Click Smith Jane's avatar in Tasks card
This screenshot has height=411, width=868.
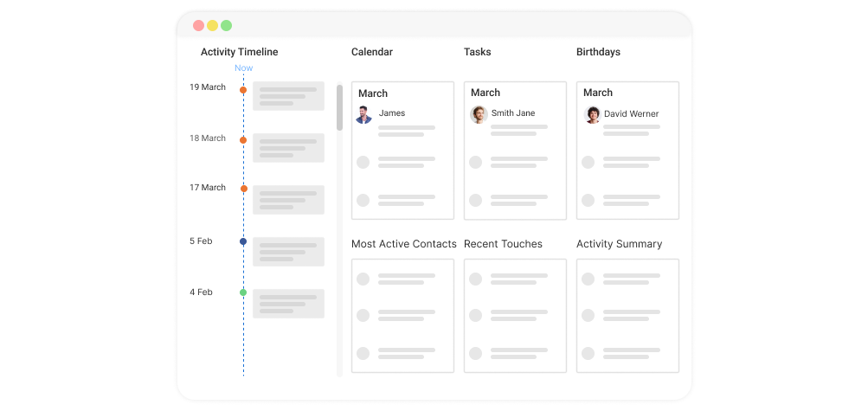[479, 114]
